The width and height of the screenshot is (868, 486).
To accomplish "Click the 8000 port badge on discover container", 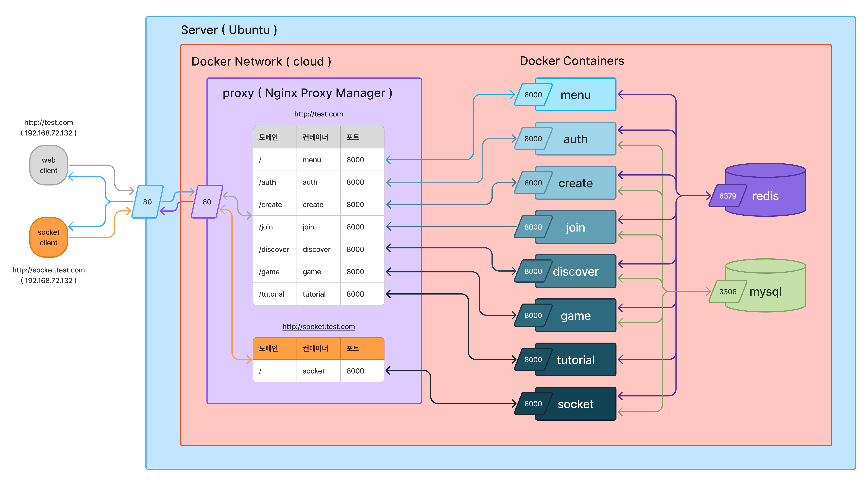I will (533, 271).
